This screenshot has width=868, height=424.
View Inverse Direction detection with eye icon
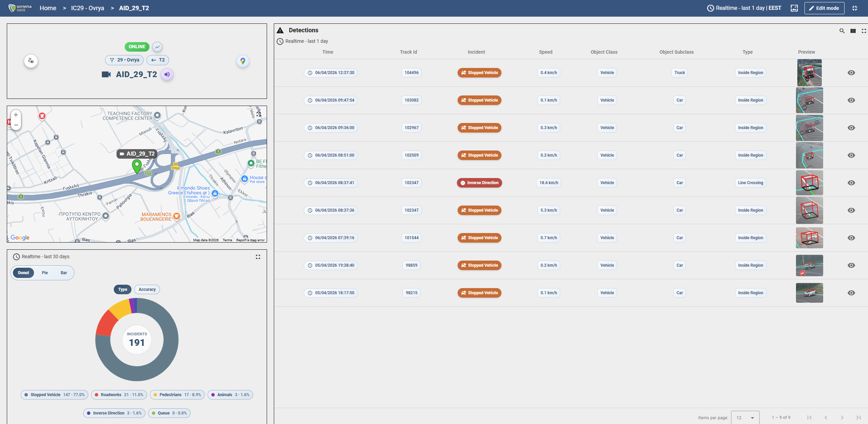click(x=851, y=183)
